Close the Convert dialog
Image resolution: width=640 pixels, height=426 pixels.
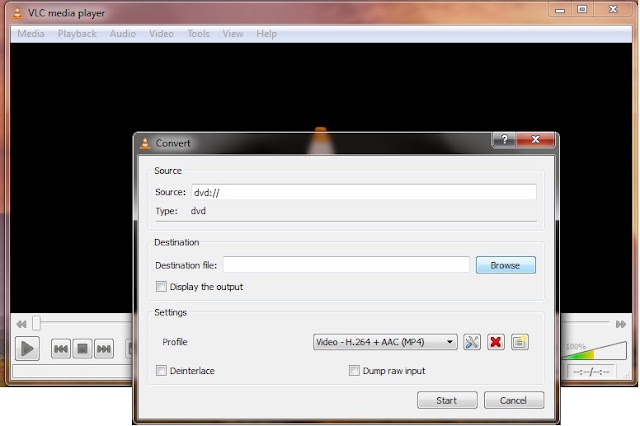pyautogui.click(x=536, y=140)
